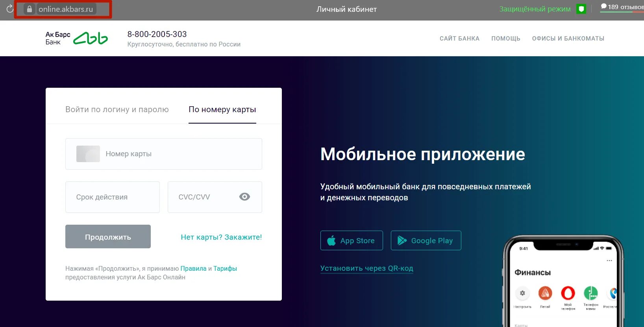Select the По номеру карты tab

click(222, 109)
